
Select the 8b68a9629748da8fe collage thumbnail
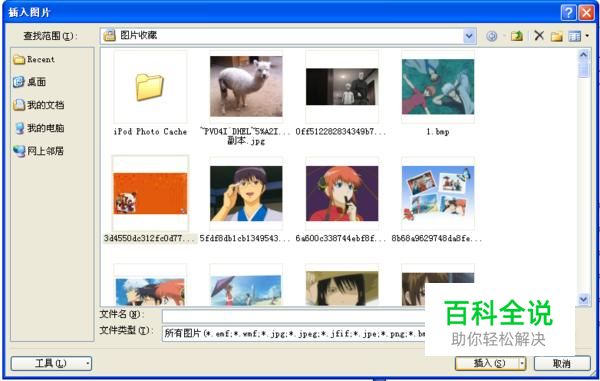pos(438,193)
